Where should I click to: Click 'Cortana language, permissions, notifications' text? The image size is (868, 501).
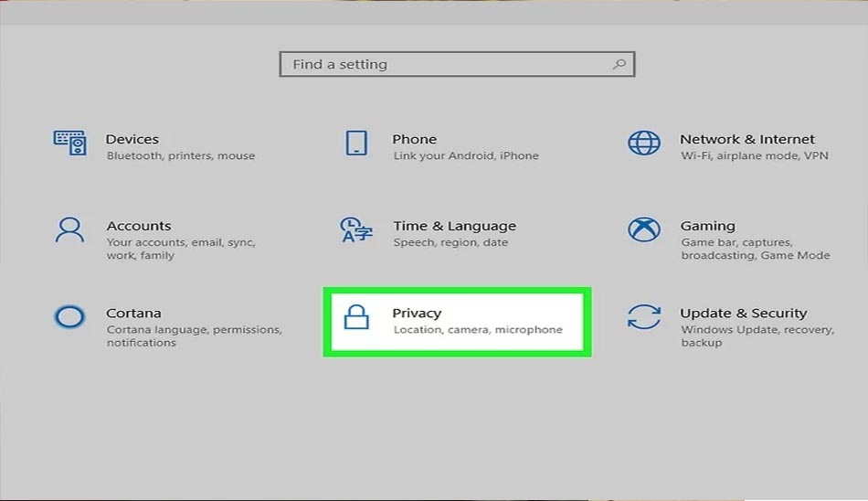195,336
